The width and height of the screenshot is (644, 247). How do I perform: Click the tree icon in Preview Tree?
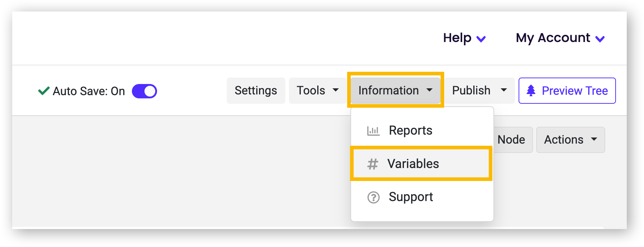click(531, 90)
